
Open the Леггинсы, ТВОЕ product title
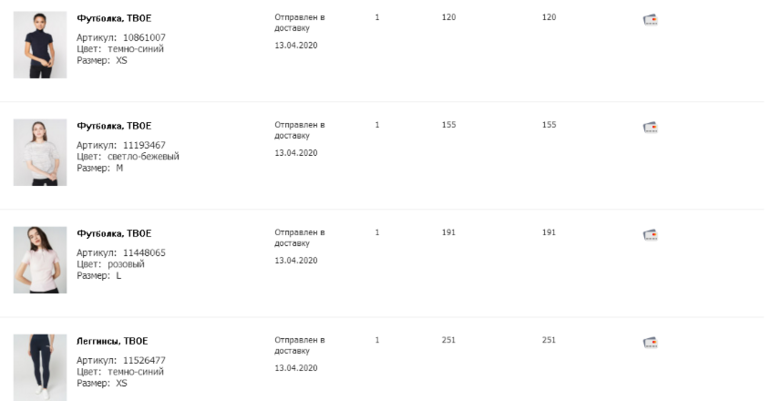[x=112, y=342]
